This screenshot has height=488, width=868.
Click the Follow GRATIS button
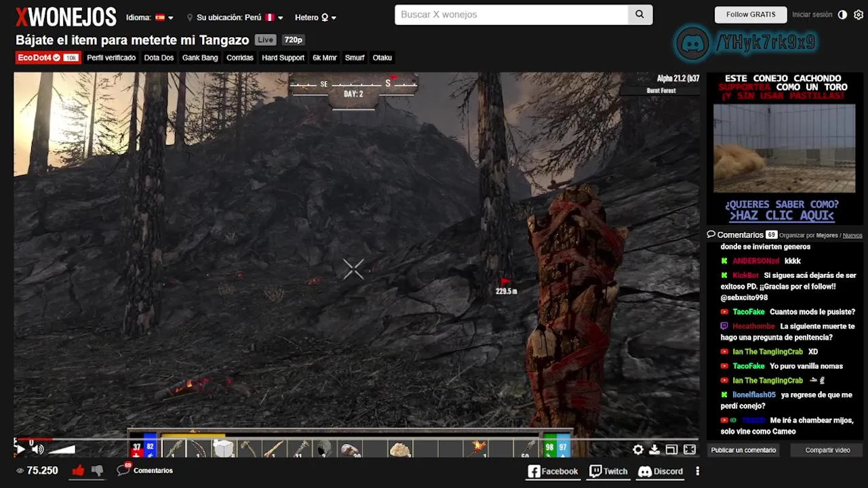pos(751,14)
